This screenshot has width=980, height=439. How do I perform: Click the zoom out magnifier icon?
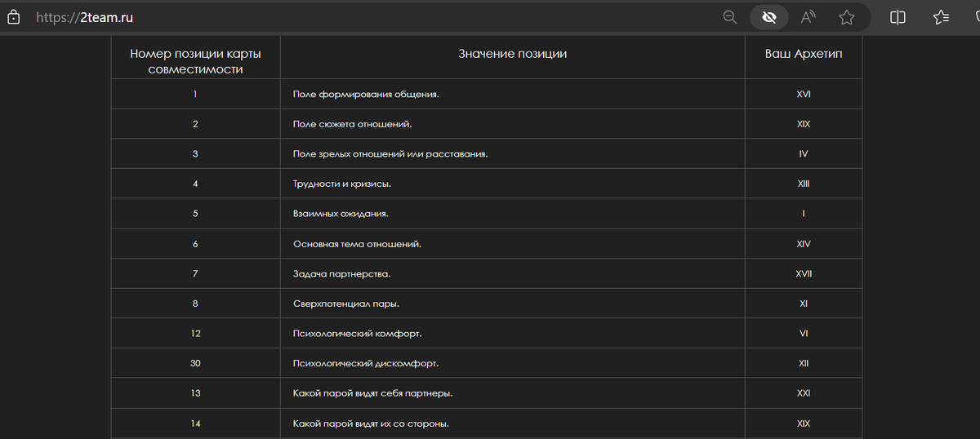pyautogui.click(x=730, y=17)
